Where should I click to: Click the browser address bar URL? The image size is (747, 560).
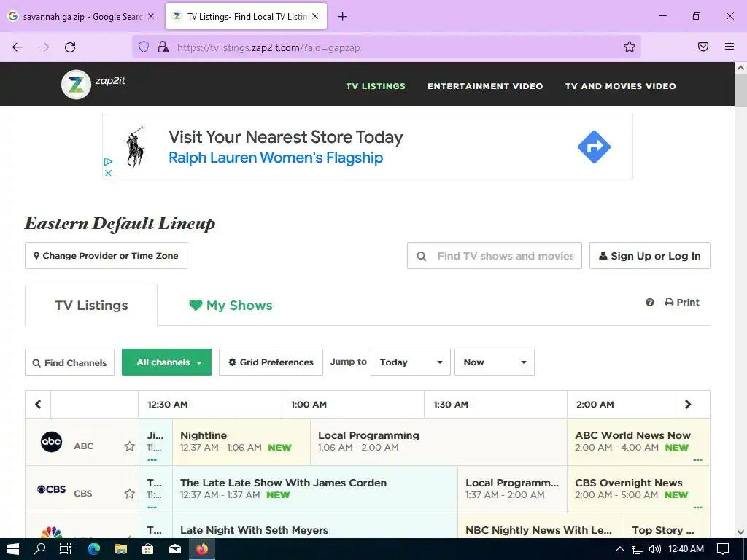click(x=268, y=47)
